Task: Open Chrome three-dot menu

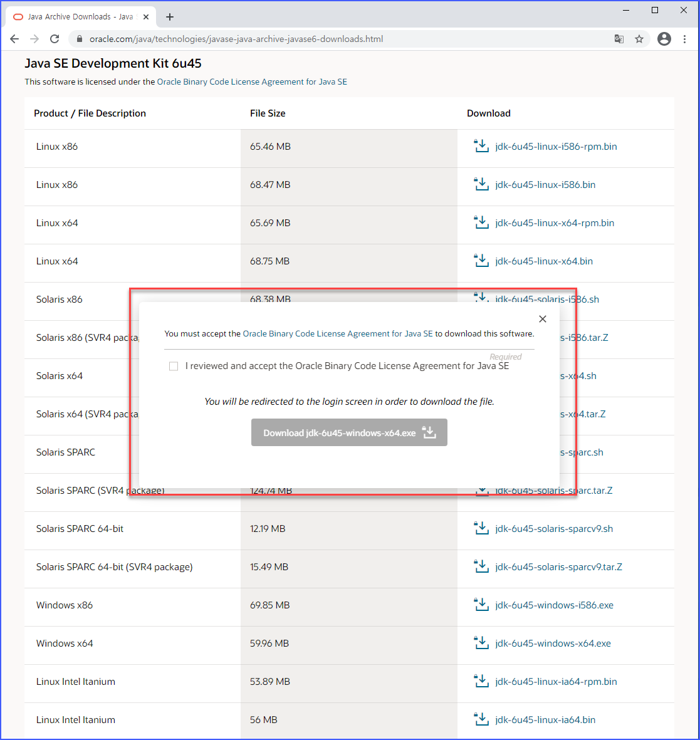Action: coord(684,39)
